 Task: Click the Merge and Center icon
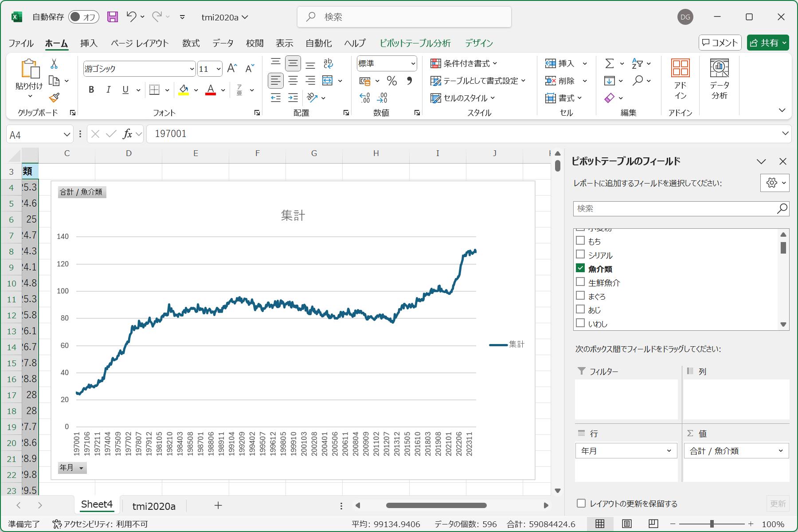click(328, 81)
